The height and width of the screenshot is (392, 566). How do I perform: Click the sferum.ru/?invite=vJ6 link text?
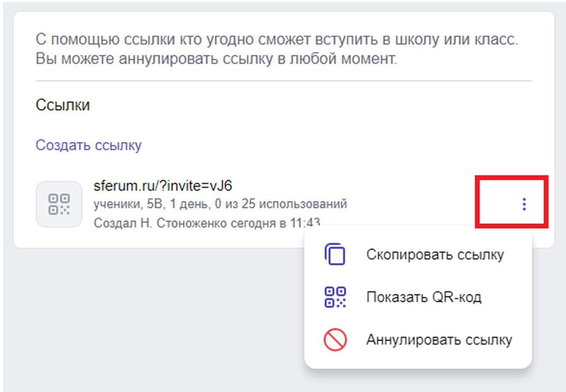tap(163, 186)
